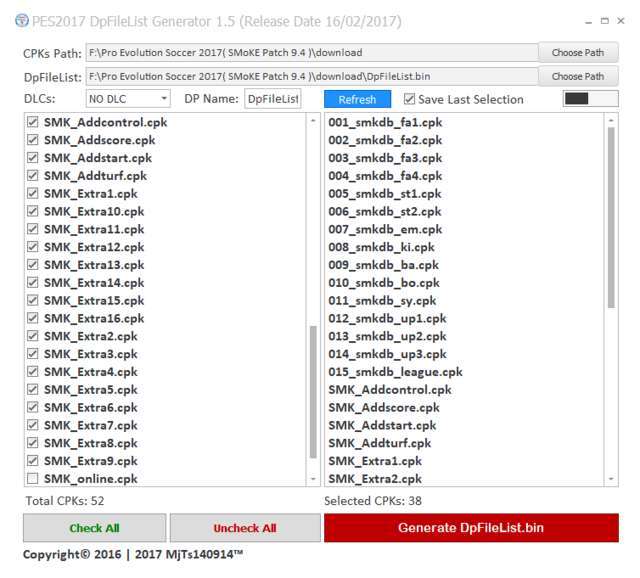Screen dimensions: 640x578
Task: Check the SMK_online.cpk checkbox
Action: click(x=33, y=478)
